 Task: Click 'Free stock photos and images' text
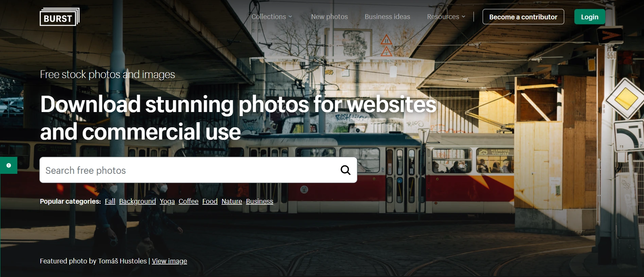[107, 74]
